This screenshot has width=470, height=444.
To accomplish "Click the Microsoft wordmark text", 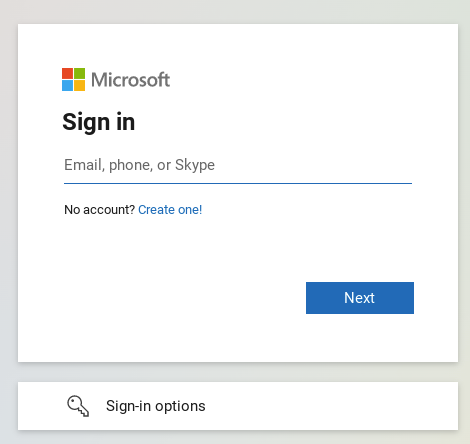I will pyautogui.click(x=131, y=80).
